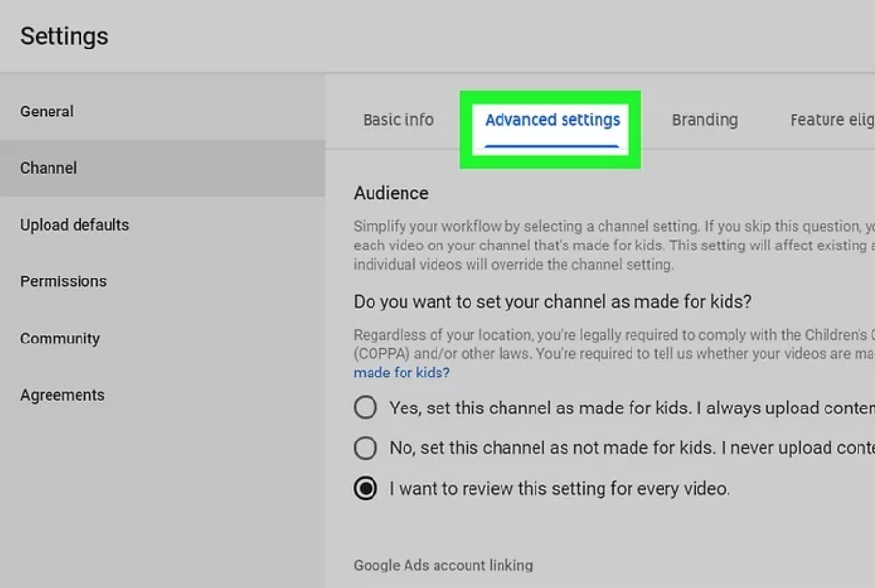Click the Audience section heading
Viewport: 875px width, 588px height.
(391, 193)
